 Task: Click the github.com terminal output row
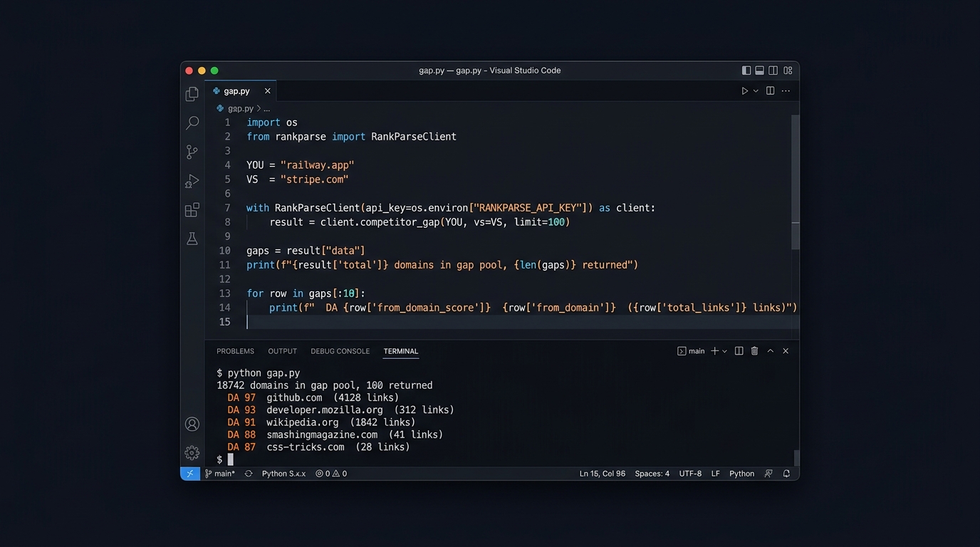tap(313, 398)
